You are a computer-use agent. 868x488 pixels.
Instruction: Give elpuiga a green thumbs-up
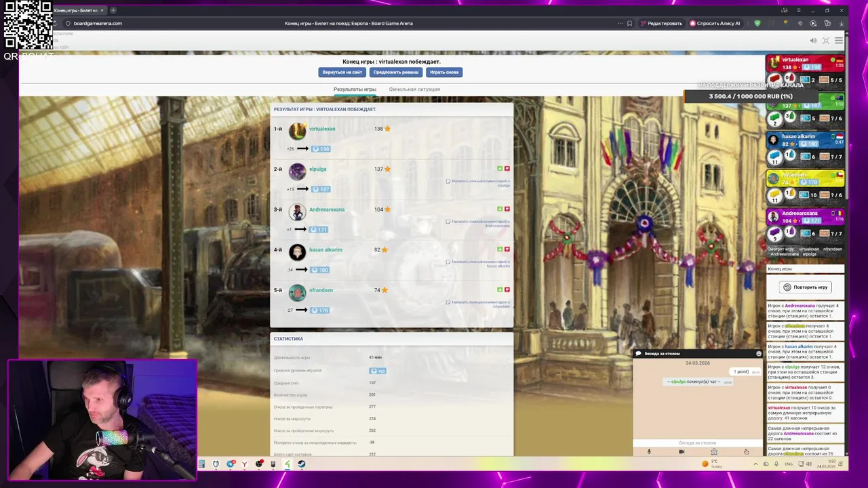pyautogui.click(x=500, y=169)
